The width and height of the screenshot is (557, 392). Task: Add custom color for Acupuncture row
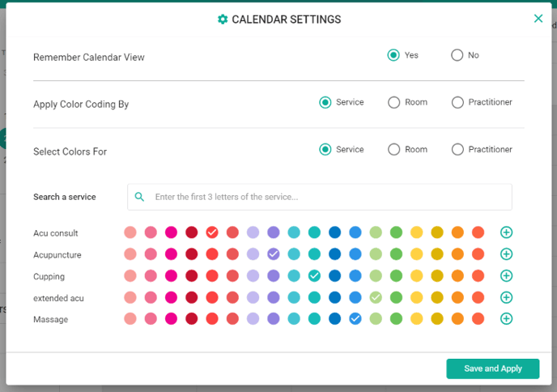click(506, 254)
